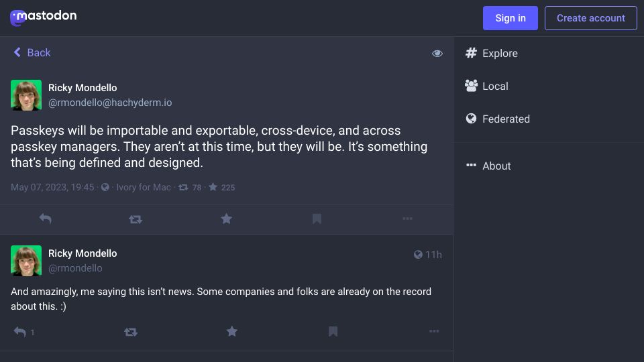
Task: Click the Back link
Action: (39, 52)
